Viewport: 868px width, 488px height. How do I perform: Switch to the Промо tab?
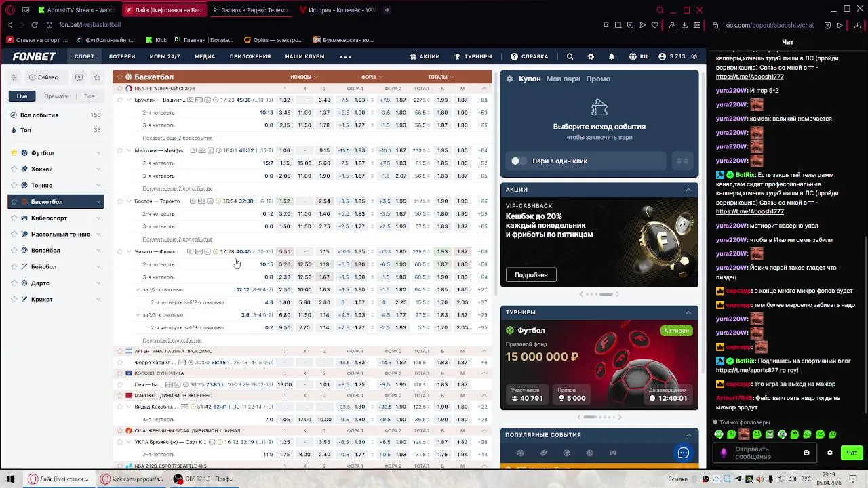pyautogui.click(x=598, y=79)
